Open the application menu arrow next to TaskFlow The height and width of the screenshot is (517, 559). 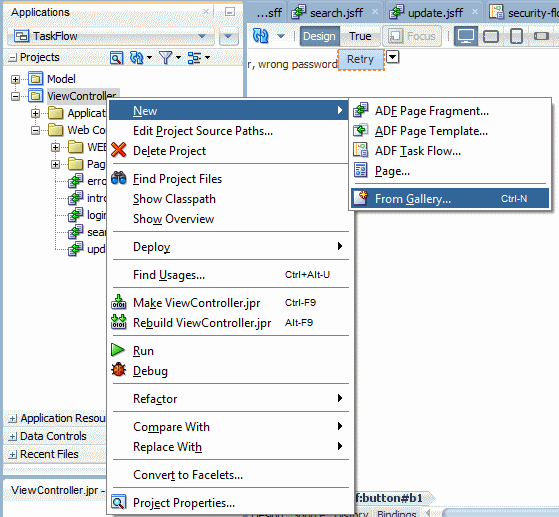229,36
